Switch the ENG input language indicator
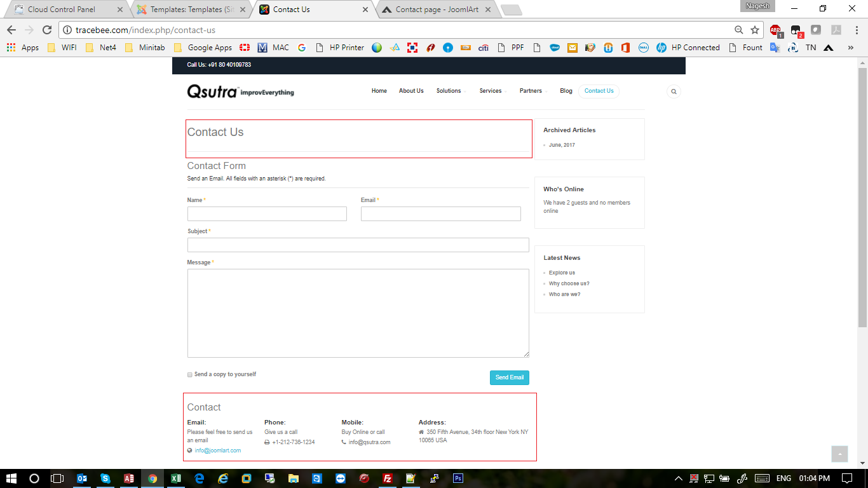868x488 pixels. pos(783,478)
